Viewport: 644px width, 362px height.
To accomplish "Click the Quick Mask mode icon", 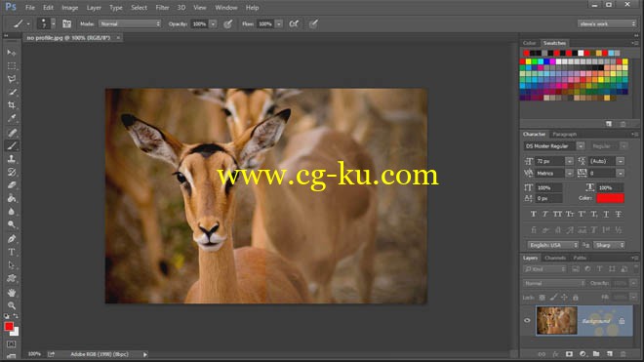I will [11, 343].
